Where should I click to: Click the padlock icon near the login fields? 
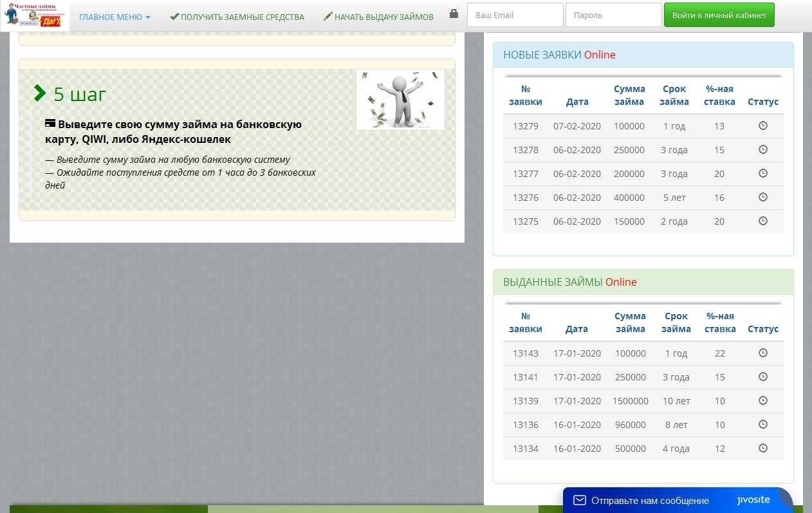point(454,14)
